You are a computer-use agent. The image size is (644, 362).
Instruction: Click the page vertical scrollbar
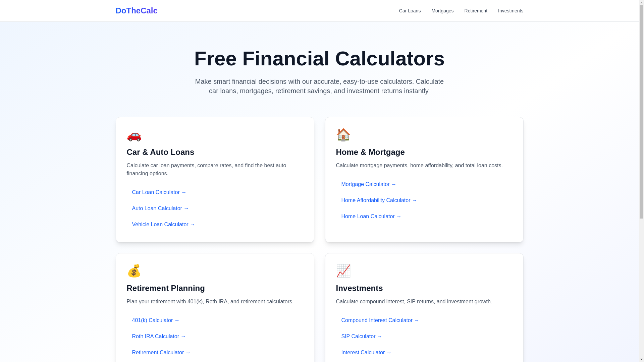[x=641, y=134]
